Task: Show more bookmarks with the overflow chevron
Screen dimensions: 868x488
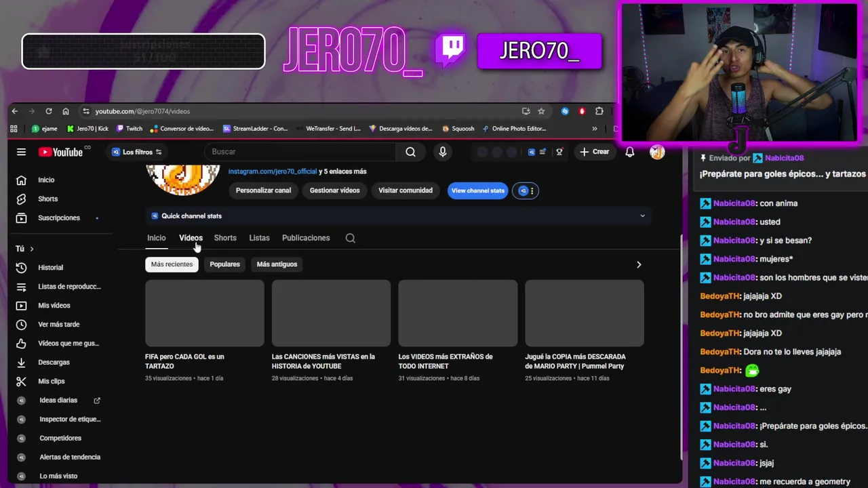Action: click(595, 129)
